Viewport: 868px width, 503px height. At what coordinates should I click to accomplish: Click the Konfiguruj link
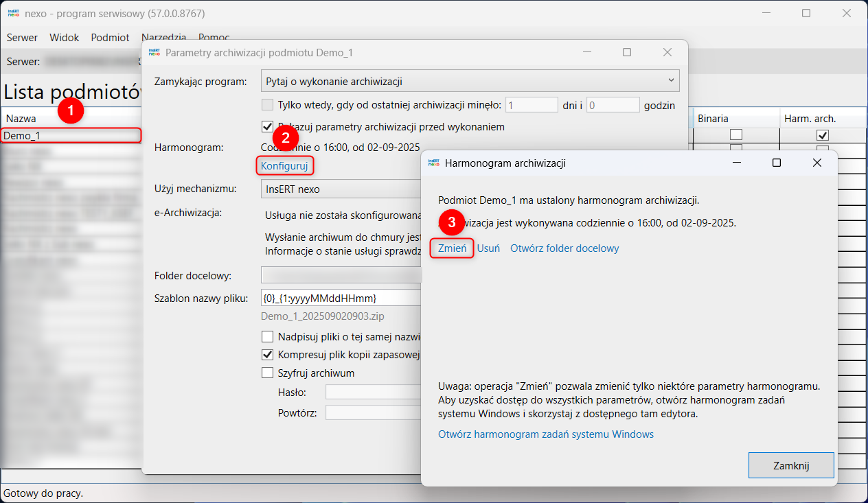pyautogui.click(x=284, y=165)
